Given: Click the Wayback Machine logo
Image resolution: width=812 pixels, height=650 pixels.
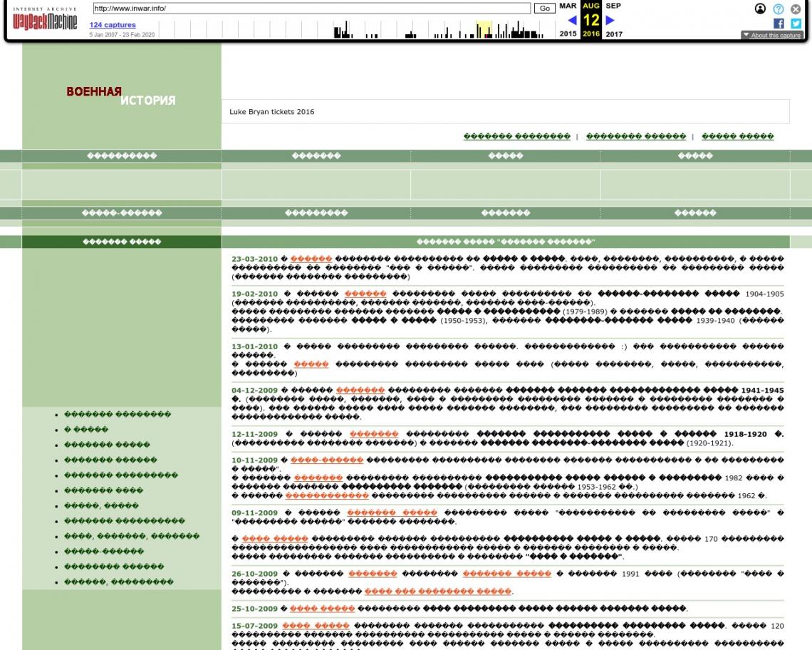Looking at the screenshot, I should 45,20.
